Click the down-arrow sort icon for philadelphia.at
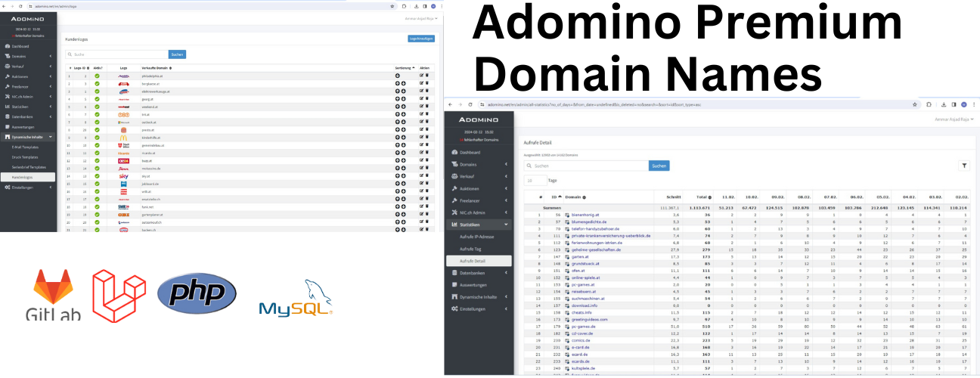The height and width of the screenshot is (378, 980). tap(398, 76)
